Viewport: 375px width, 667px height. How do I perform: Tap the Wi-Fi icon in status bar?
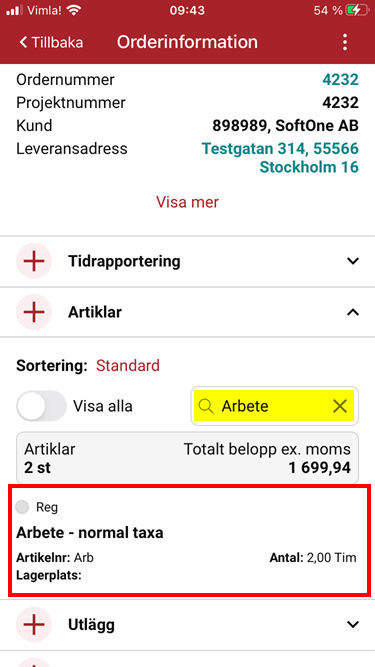pos(74,10)
